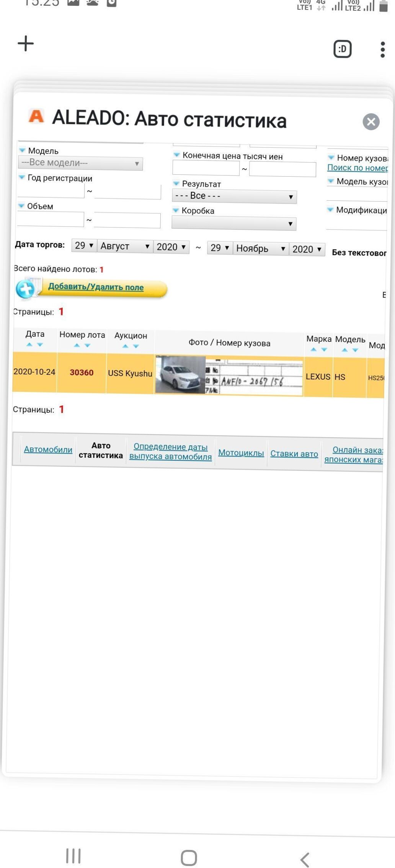Click Конечная цена minimum field
The height and width of the screenshot is (868, 395).
click(206, 168)
